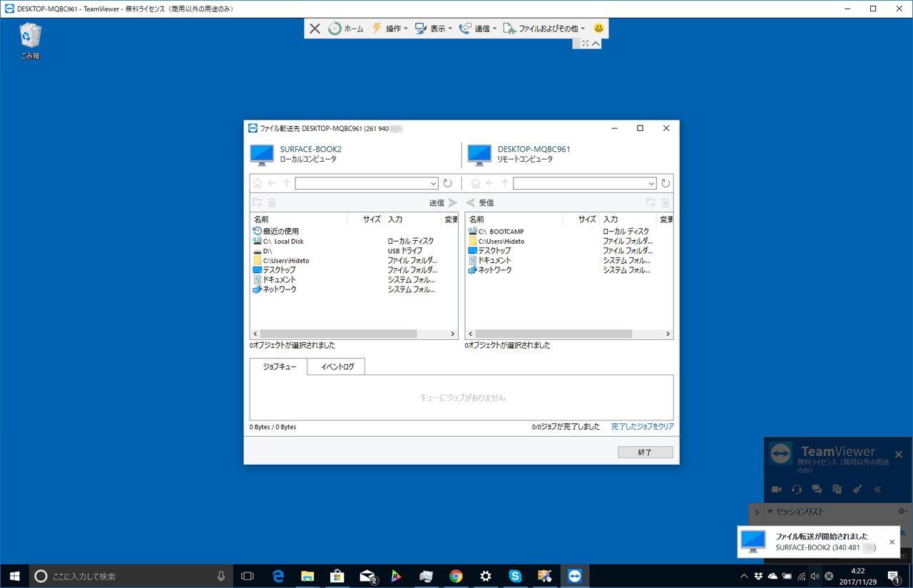Sort local list by 名前 column header
This screenshot has width=913, height=588.
pos(299,220)
